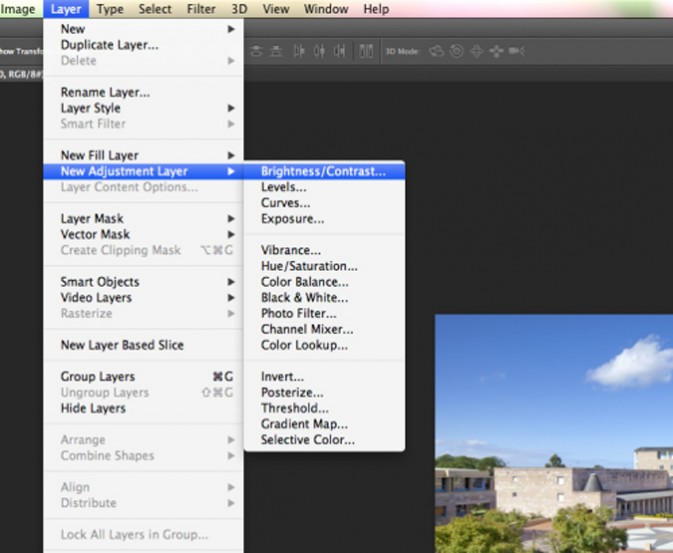Screen dimensions: 673x553
Task: Expand the Layer Style submenu
Action: click(231, 108)
